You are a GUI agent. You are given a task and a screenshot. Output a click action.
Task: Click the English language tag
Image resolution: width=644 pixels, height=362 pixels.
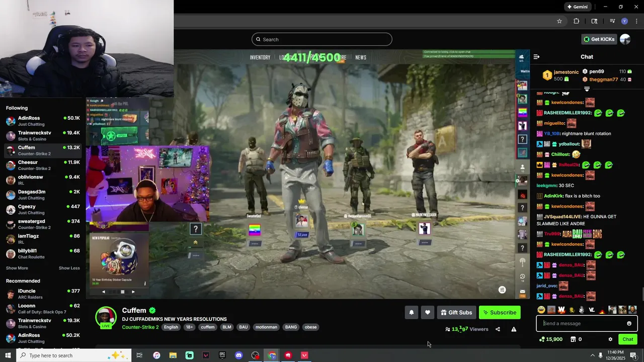(x=171, y=327)
